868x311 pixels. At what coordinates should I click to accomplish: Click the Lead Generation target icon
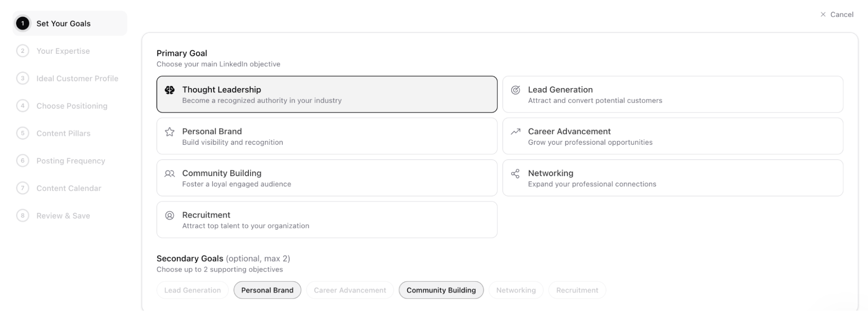coord(515,90)
